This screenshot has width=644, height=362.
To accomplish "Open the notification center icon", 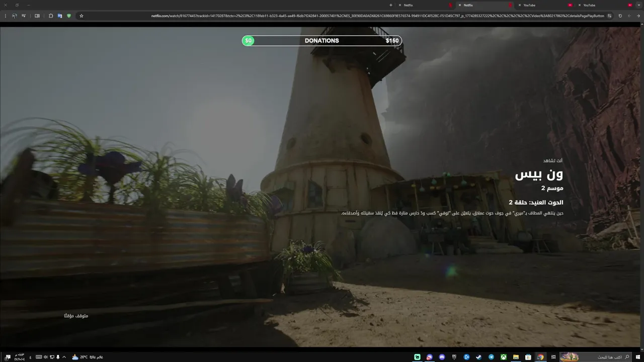I will point(8,357).
